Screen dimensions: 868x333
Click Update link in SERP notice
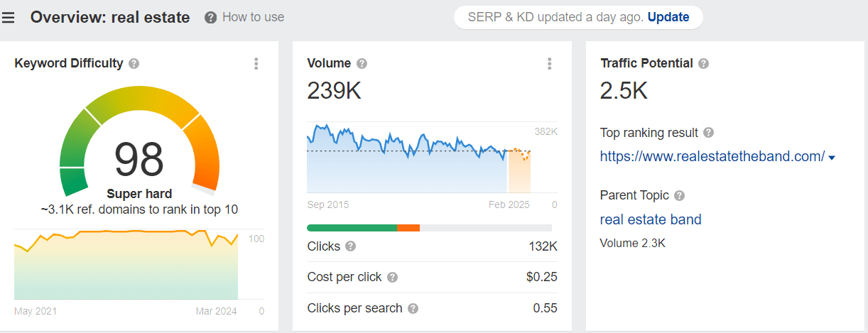(668, 17)
